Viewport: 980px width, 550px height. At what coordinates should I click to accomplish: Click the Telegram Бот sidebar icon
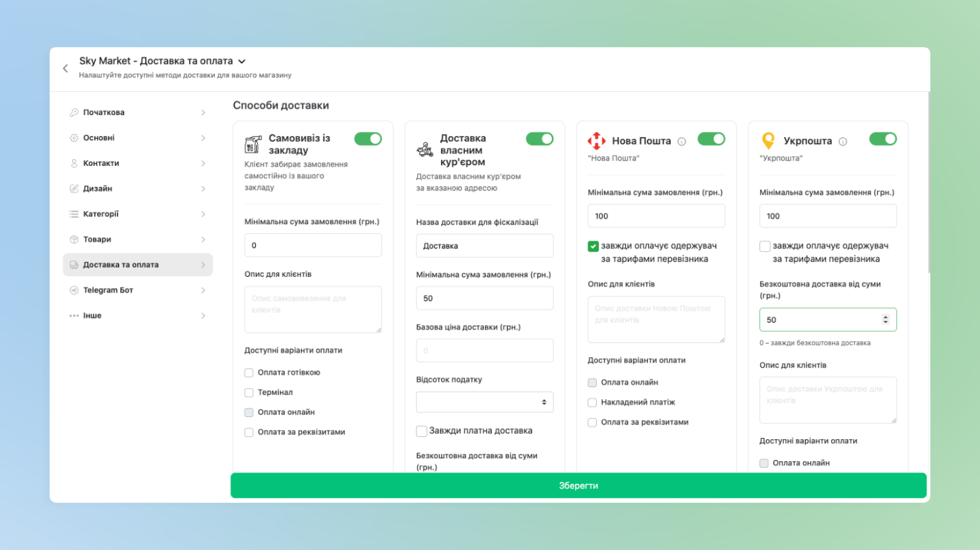coord(74,290)
